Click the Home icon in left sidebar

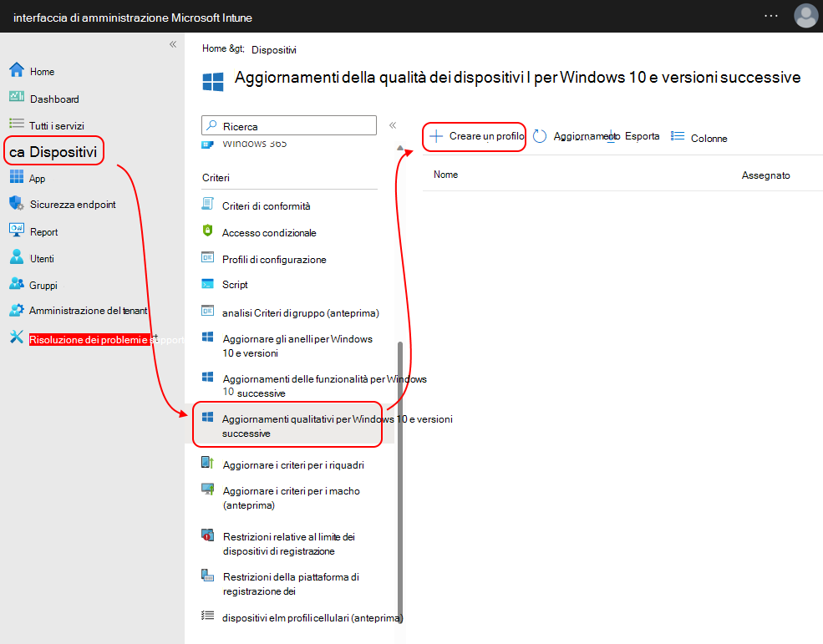(16, 71)
